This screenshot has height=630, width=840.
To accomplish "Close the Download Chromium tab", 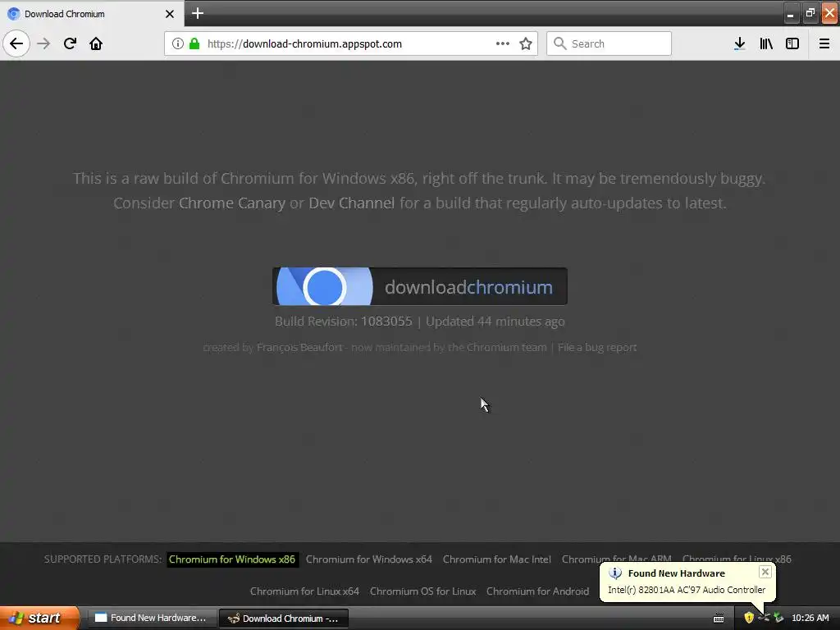I will click(x=170, y=14).
